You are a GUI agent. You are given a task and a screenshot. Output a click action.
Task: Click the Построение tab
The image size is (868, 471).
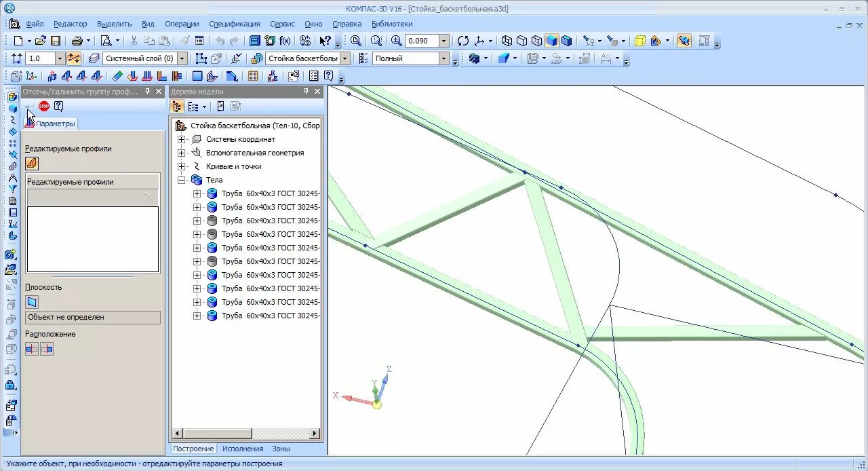(193, 449)
